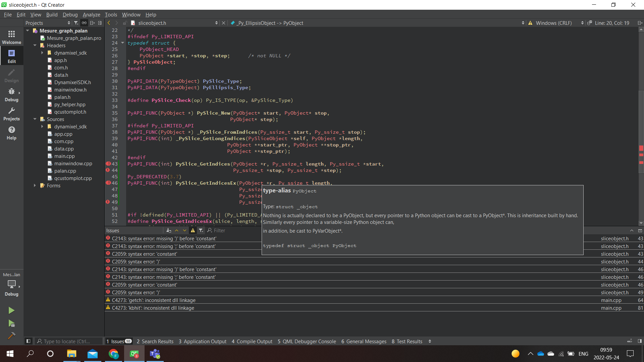
Task: Click the Type to locate field
Action: 69,341
